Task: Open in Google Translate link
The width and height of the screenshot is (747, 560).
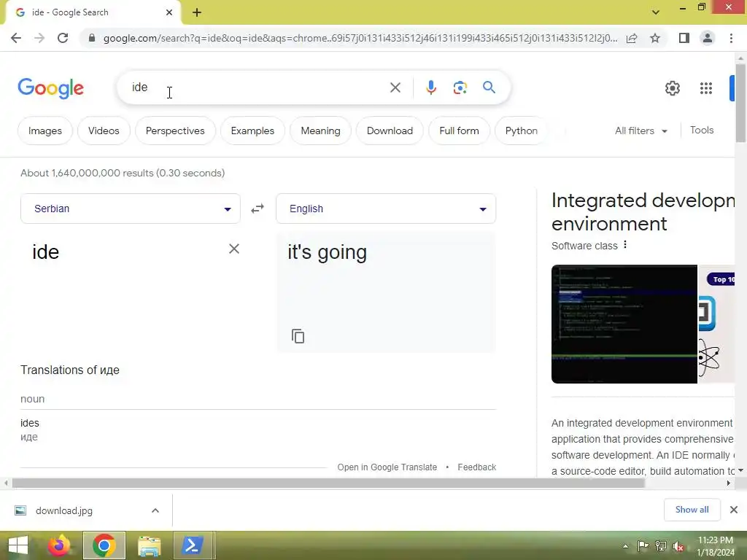Action: tap(387, 467)
